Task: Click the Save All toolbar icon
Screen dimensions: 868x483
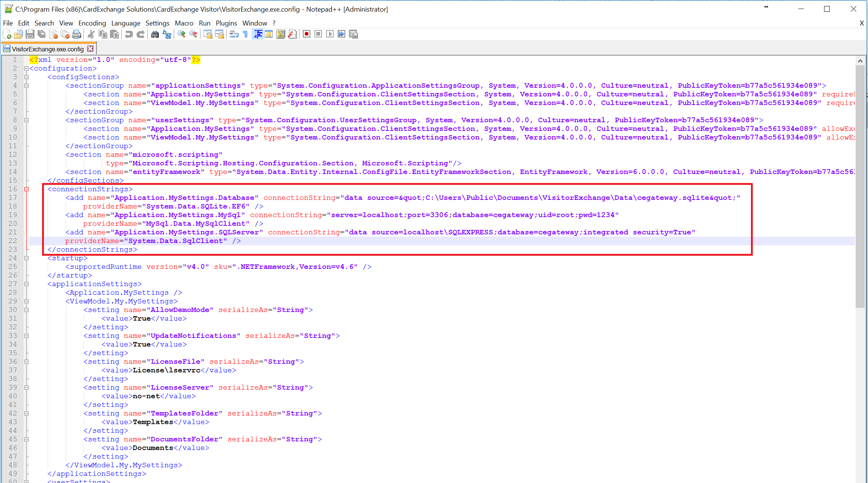Action: pos(42,34)
